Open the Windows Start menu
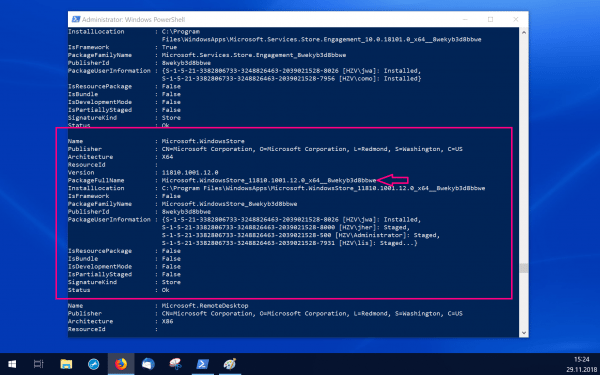This screenshot has height=375, width=600. click(x=12, y=364)
